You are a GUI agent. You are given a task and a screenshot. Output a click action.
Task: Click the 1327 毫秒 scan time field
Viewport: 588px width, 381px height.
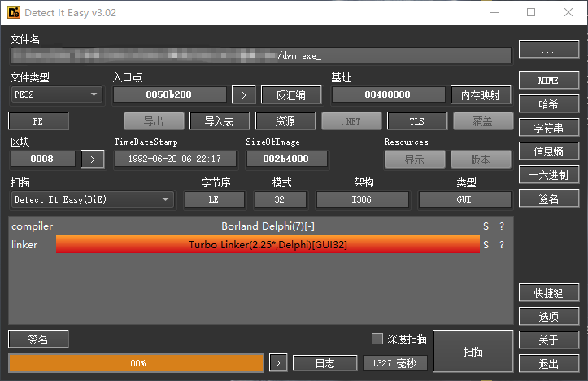pyautogui.click(x=395, y=363)
